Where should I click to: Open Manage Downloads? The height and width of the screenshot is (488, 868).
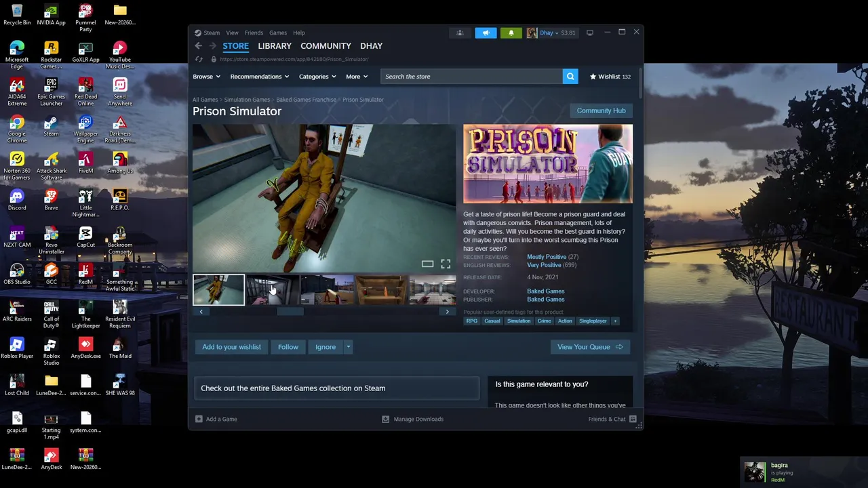pos(413,420)
